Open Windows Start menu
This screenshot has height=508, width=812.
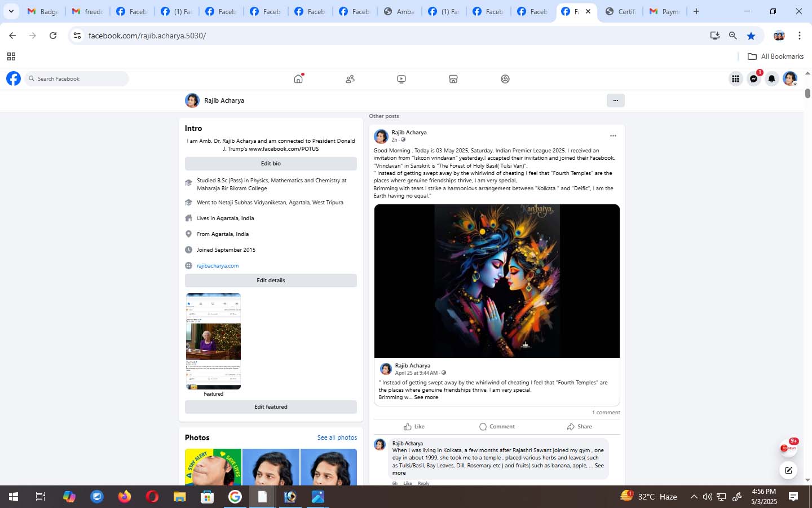tap(14, 497)
